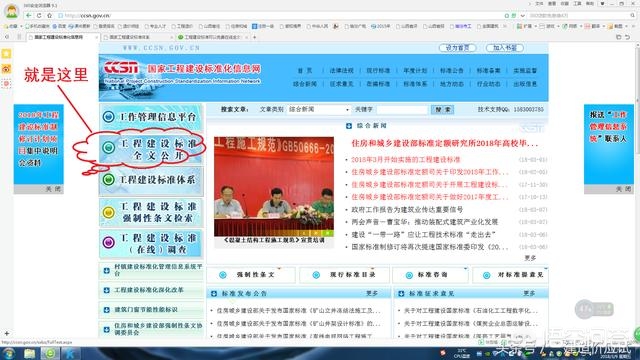The image size is (640, 360).
Task: Open the 现行标准 navigation item
Action: [378, 71]
